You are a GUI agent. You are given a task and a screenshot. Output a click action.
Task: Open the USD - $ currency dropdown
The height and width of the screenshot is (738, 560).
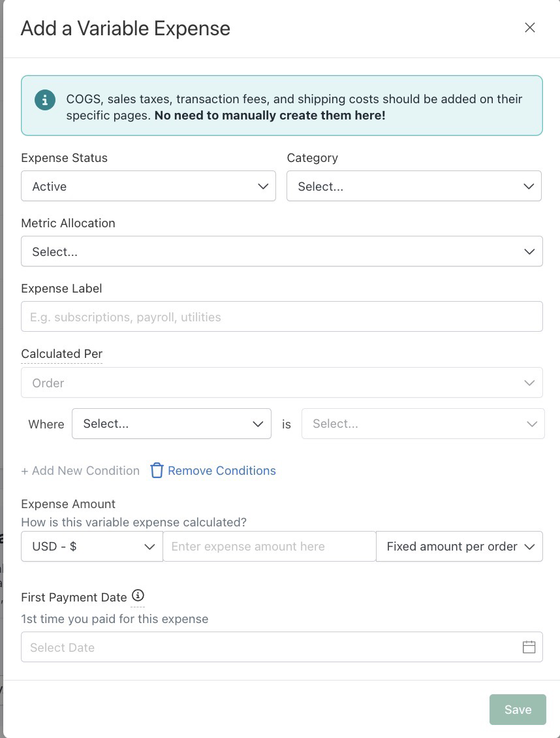pos(92,547)
